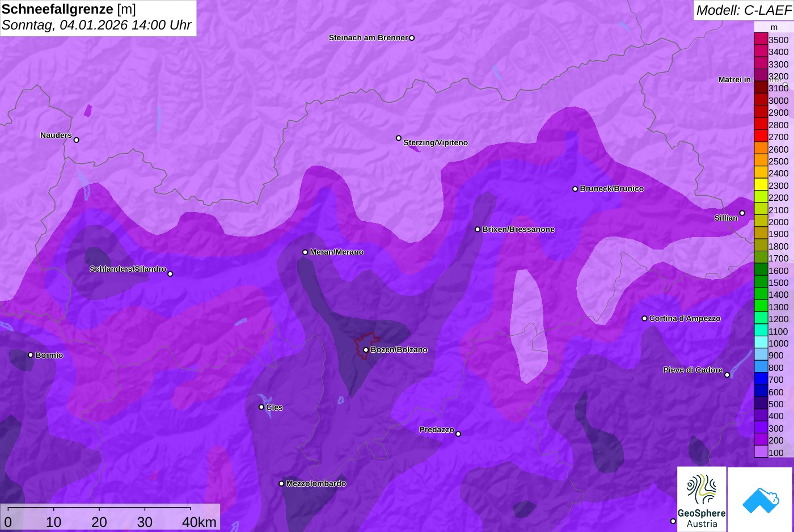794x532 pixels.
Task: Click the Mezzolombardo text label
Action: click(316, 484)
